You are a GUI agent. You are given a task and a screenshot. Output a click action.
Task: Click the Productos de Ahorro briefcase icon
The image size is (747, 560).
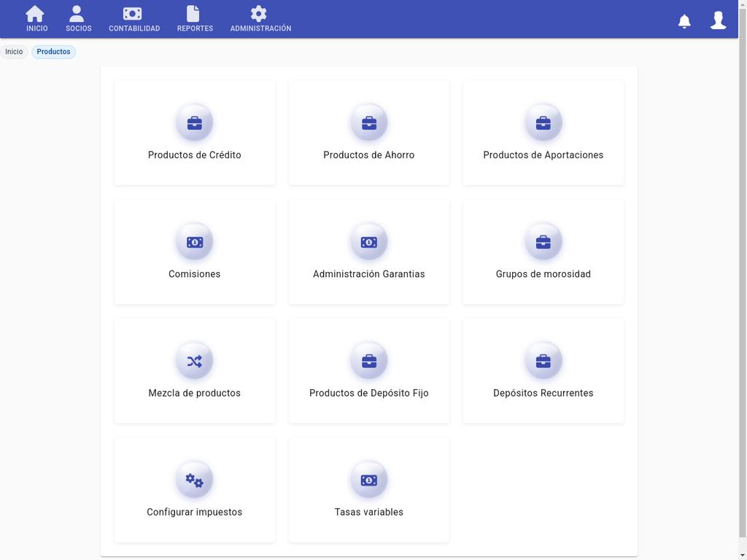tap(368, 122)
